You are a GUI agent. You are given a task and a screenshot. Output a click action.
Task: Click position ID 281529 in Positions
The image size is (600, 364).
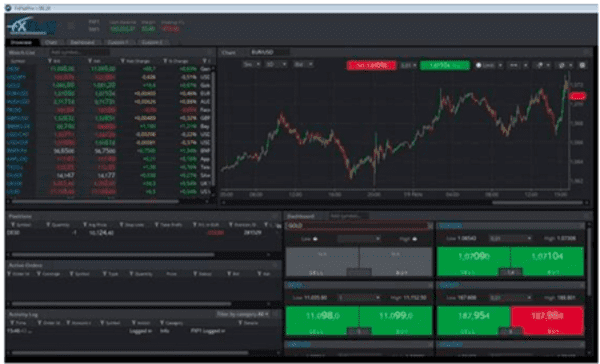click(x=253, y=233)
